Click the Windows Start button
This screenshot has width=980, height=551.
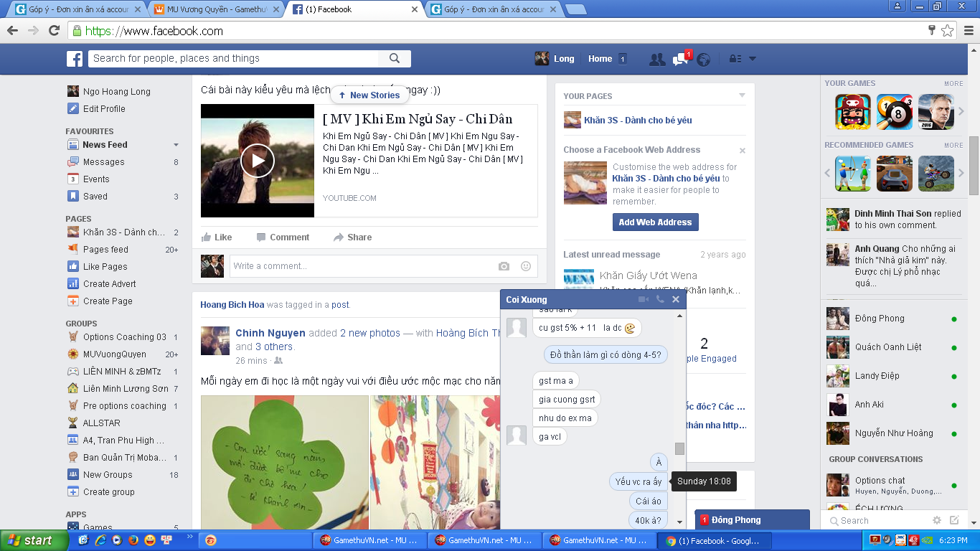point(34,540)
